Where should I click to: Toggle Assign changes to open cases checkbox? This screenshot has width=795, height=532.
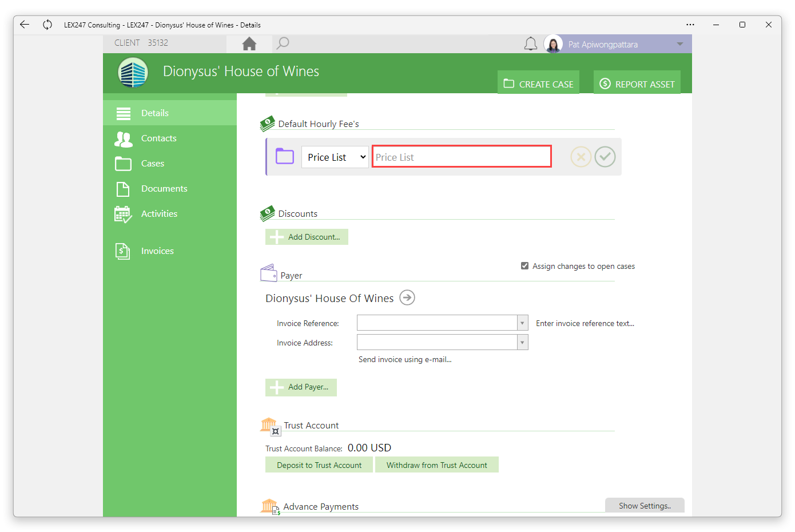524,266
